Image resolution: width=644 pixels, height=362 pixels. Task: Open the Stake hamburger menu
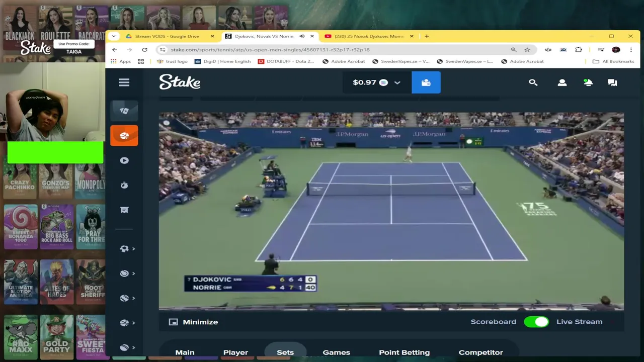click(124, 82)
